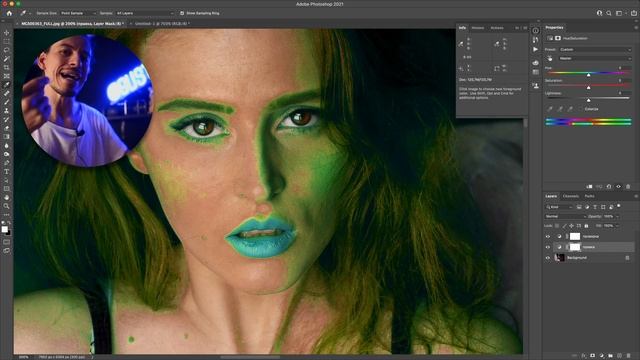Collapse the Info panel with double arrows

517,28
